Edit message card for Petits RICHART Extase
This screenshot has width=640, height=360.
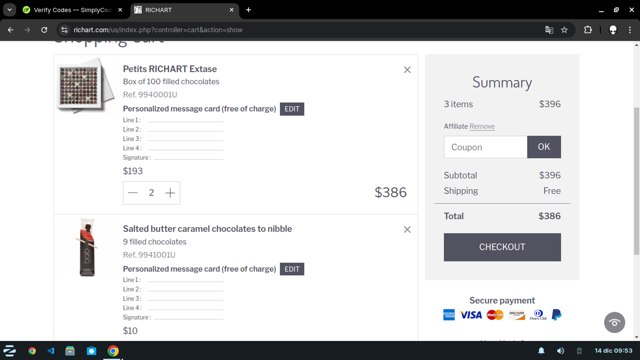[x=292, y=109]
